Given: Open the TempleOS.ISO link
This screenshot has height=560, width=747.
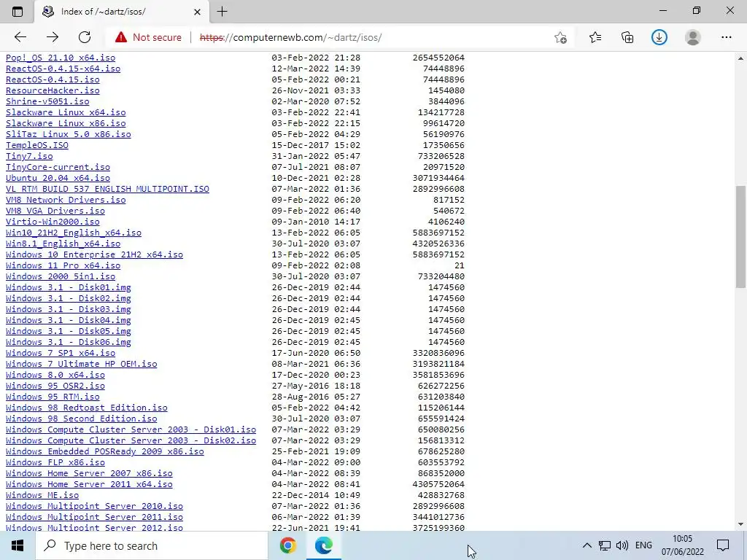Looking at the screenshot, I should coord(36,145).
